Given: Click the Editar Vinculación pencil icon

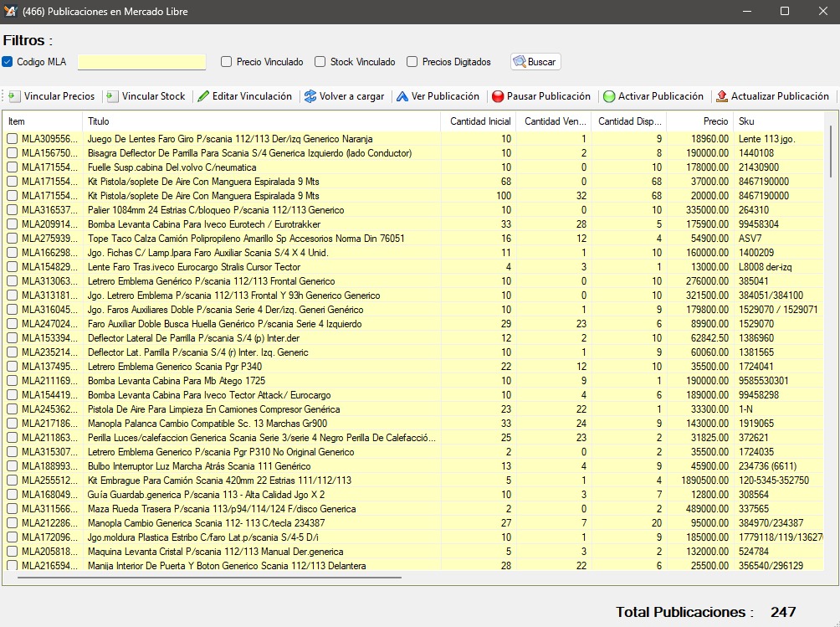Looking at the screenshot, I should tap(203, 96).
